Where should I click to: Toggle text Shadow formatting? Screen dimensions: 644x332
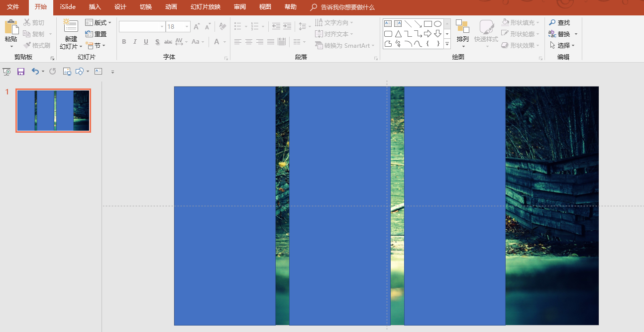157,42
